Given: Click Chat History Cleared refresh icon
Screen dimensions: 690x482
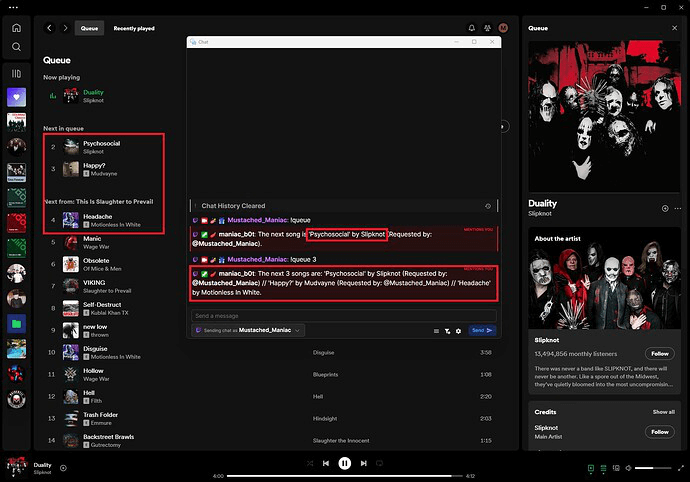Looking at the screenshot, I should point(488,206).
